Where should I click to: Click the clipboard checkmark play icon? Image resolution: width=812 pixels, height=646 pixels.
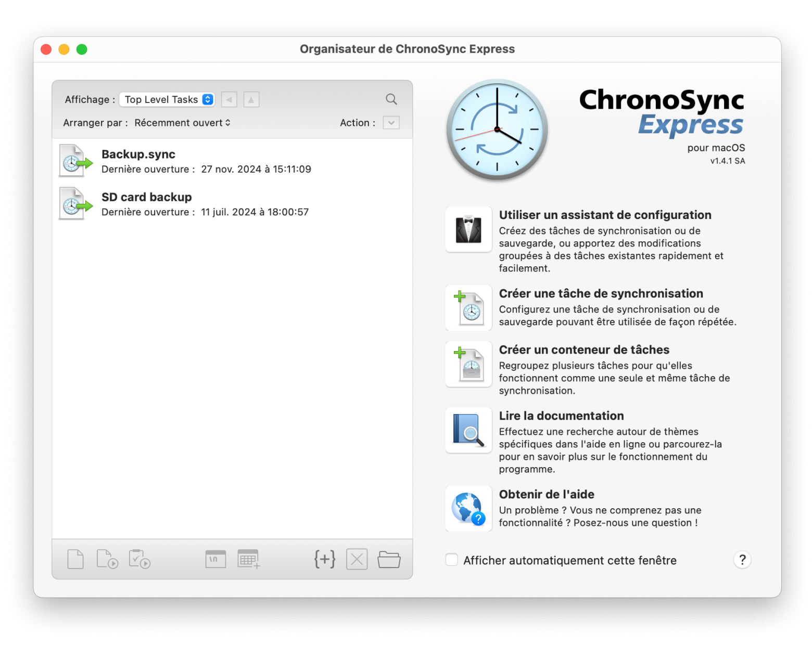(x=139, y=559)
